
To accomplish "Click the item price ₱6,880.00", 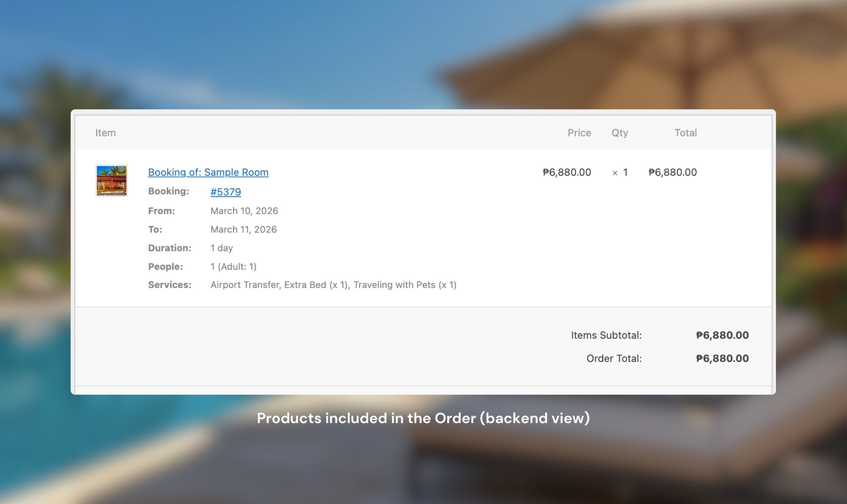I will (x=567, y=172).
